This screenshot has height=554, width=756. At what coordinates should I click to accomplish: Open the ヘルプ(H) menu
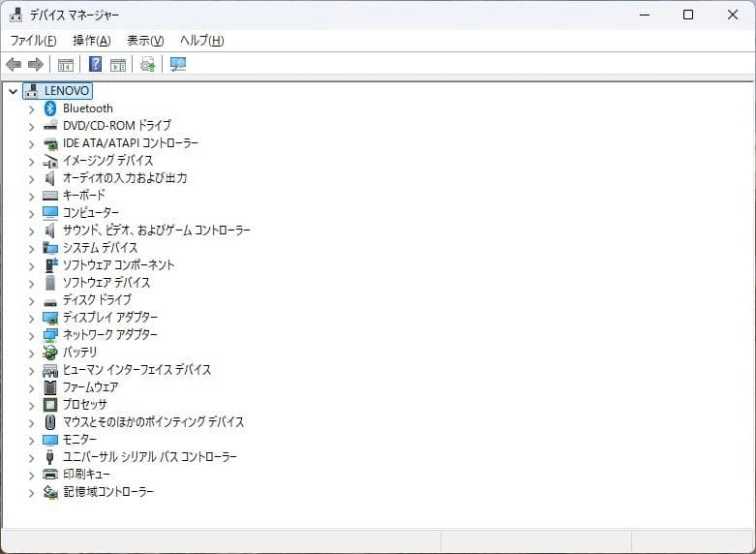point(202,41)
